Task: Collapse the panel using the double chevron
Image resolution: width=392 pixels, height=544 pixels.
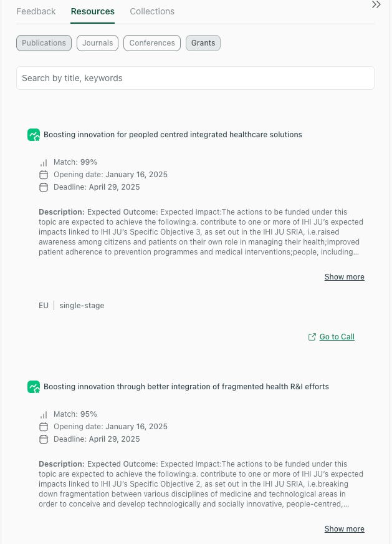Action: [376, 5]
